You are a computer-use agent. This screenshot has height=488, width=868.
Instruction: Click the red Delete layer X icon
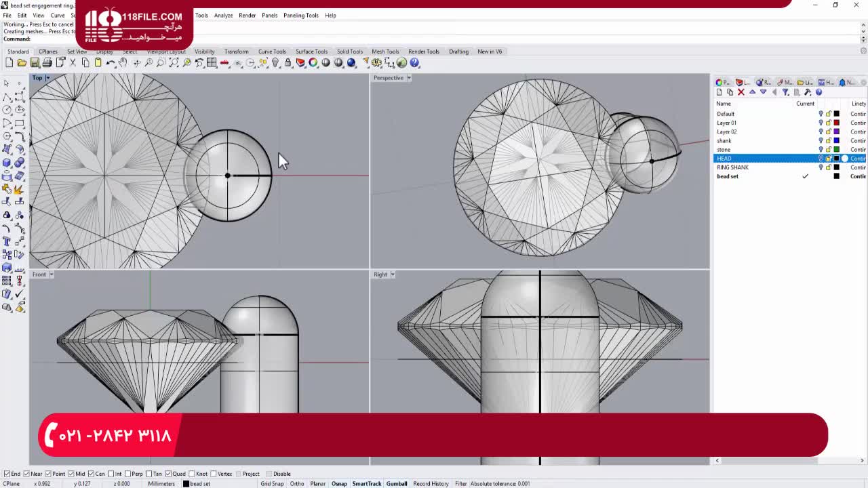point(741,92)
